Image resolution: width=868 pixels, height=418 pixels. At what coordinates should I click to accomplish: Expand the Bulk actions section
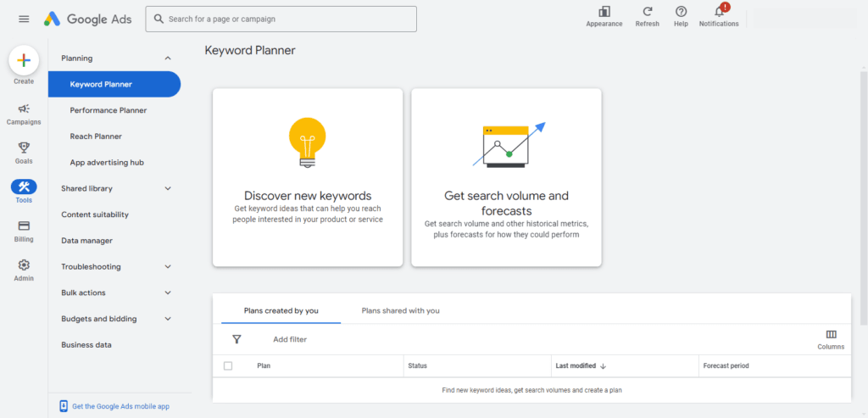[169, 293]
